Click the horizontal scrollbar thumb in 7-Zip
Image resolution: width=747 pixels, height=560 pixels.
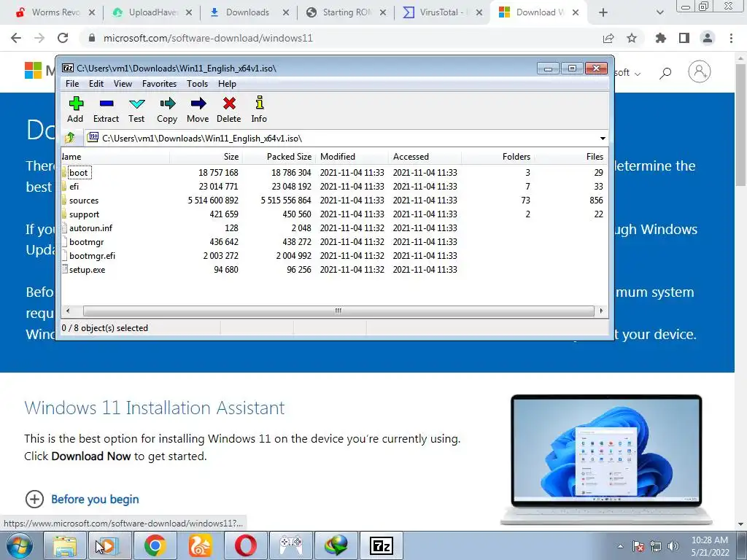point(338,311)
